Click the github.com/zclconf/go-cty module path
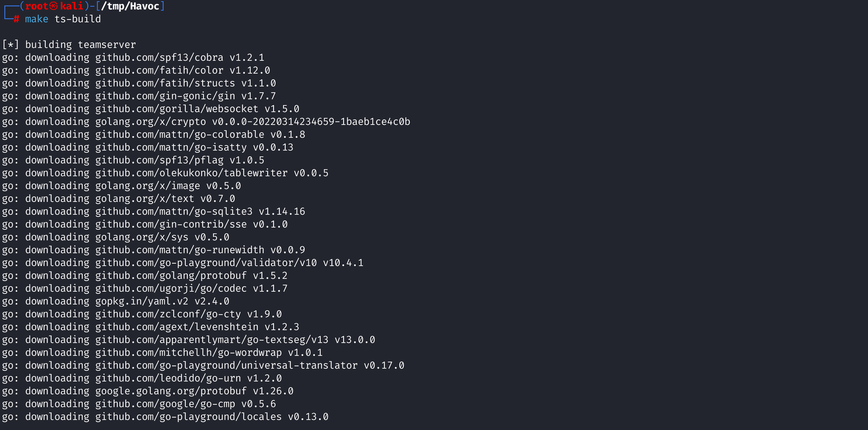 tap(168, 314)
